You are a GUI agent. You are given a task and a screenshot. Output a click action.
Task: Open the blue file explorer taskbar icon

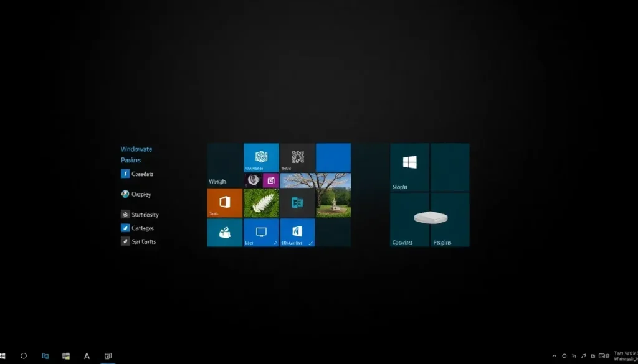pyautogui.click(x=45, y=356)
